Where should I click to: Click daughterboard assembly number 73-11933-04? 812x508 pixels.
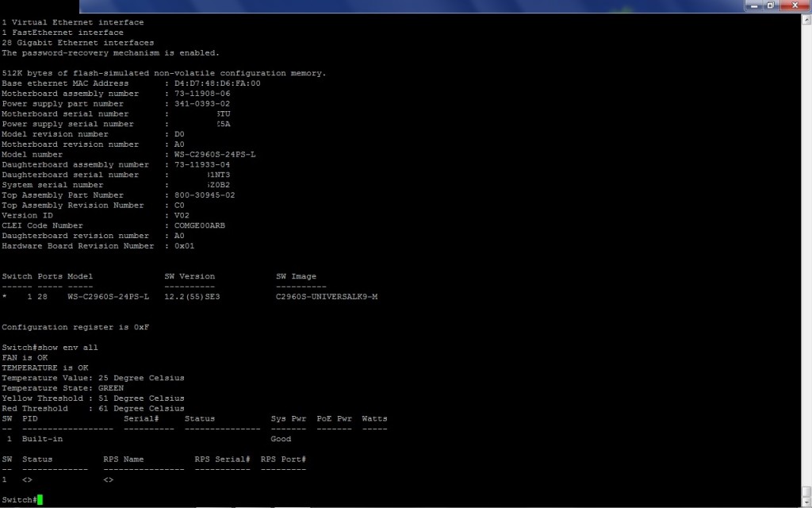202,165
